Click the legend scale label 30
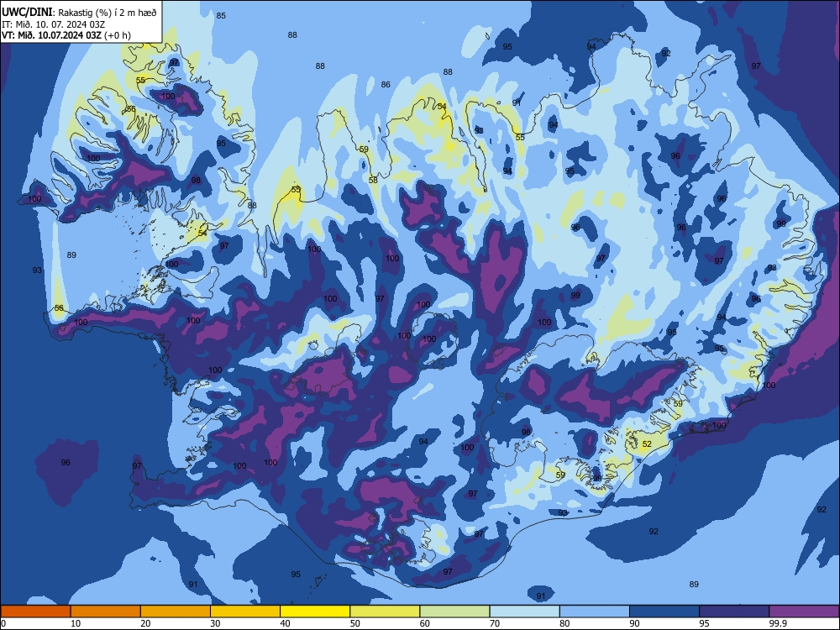 click(215, 623)
